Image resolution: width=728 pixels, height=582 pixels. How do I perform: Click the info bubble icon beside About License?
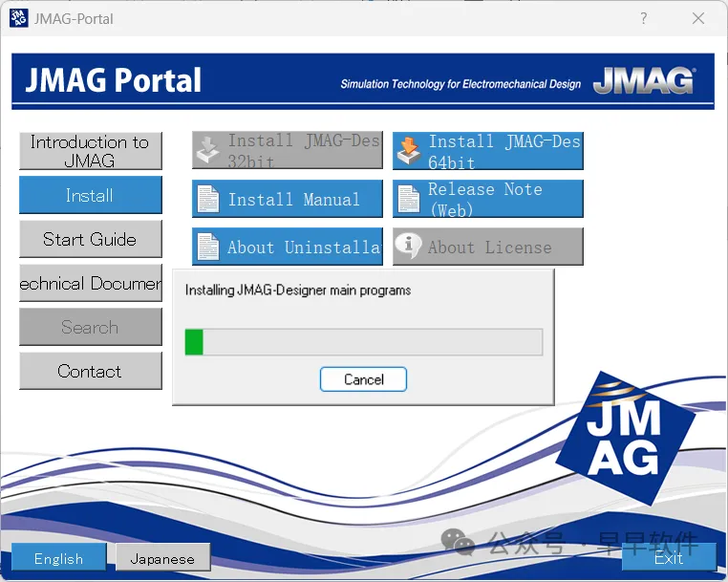(408, 245)
